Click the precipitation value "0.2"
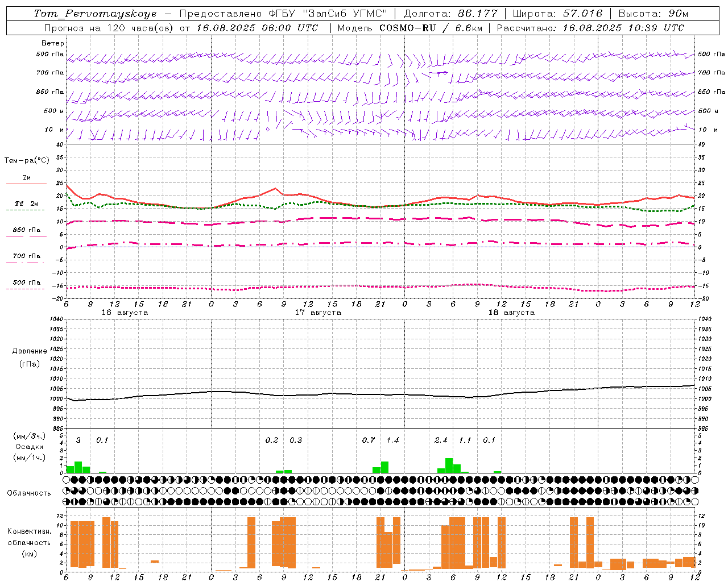 [272, 440]
